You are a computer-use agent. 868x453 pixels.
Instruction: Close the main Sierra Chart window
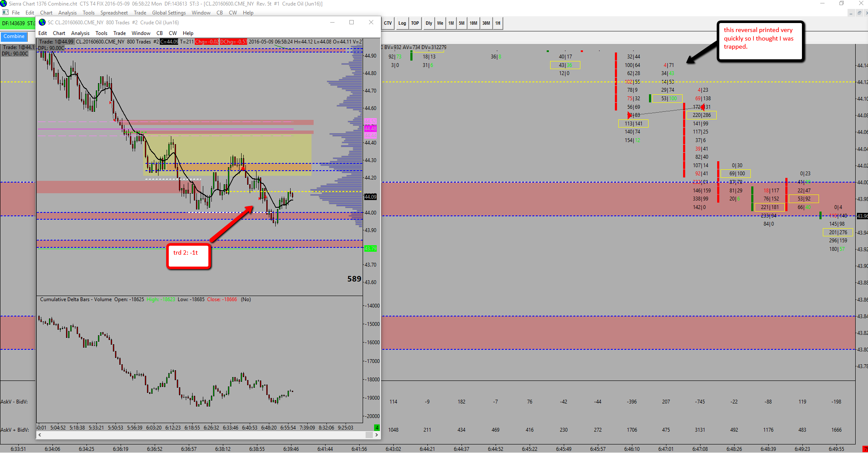pyautogui.click(x=860, y=3)
